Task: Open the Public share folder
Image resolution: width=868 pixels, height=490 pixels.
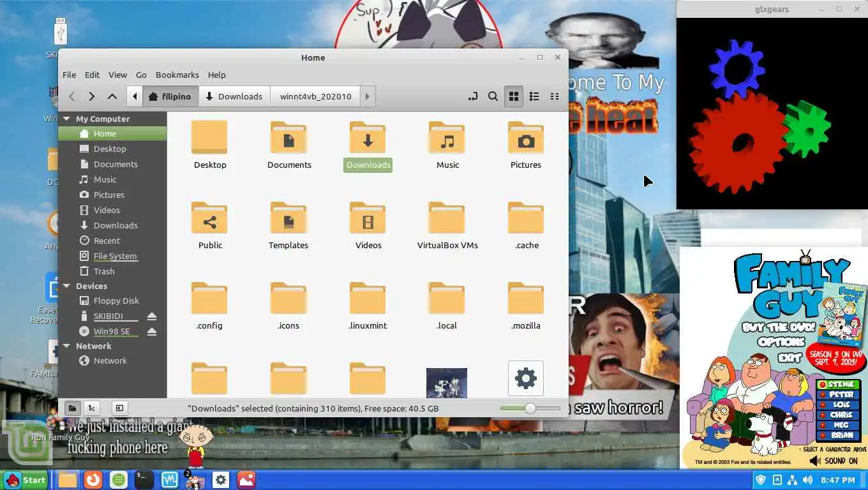Action: (x=210, y=226)
